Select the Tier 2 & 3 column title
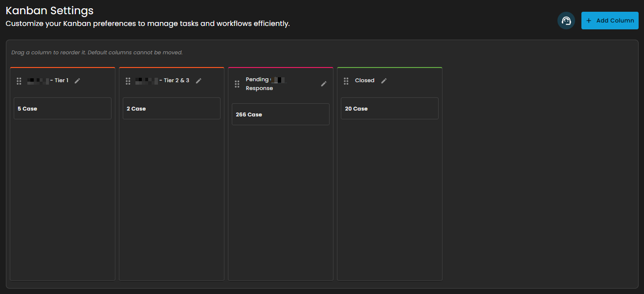The height and width of the screenshot is (294, 644). 162,81
